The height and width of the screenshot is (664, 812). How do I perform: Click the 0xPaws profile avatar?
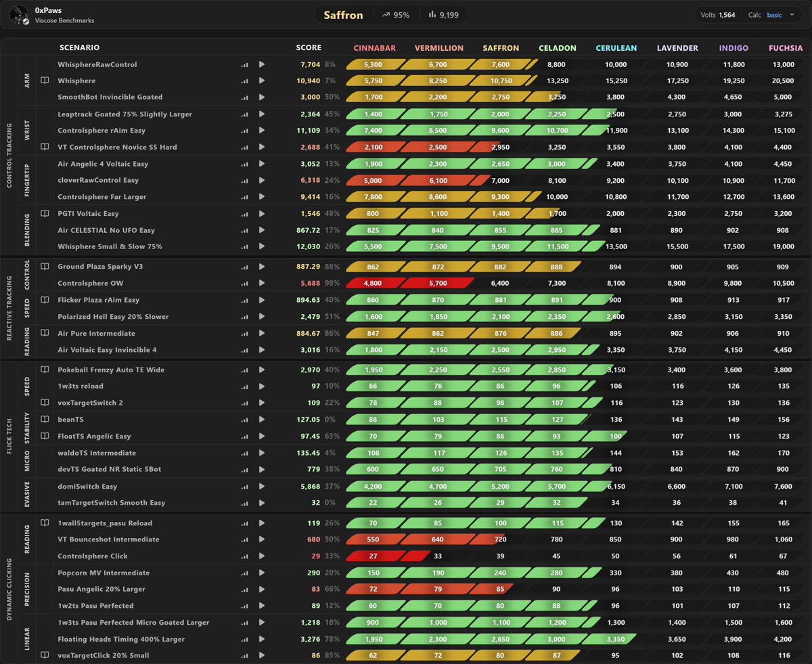[20, 15]
